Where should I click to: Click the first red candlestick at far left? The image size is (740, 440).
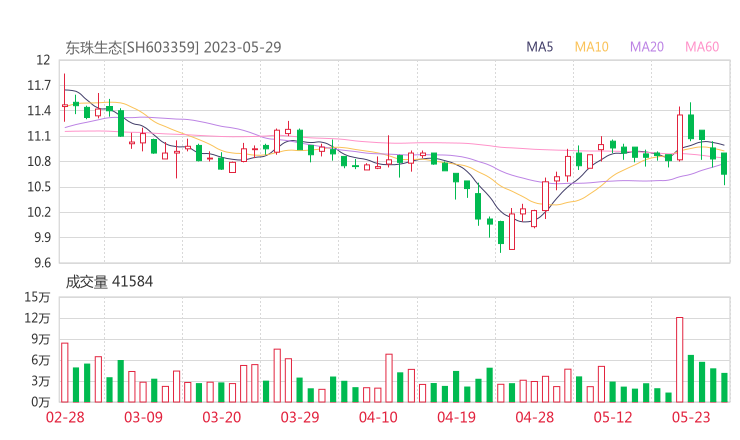click(65, 104)
